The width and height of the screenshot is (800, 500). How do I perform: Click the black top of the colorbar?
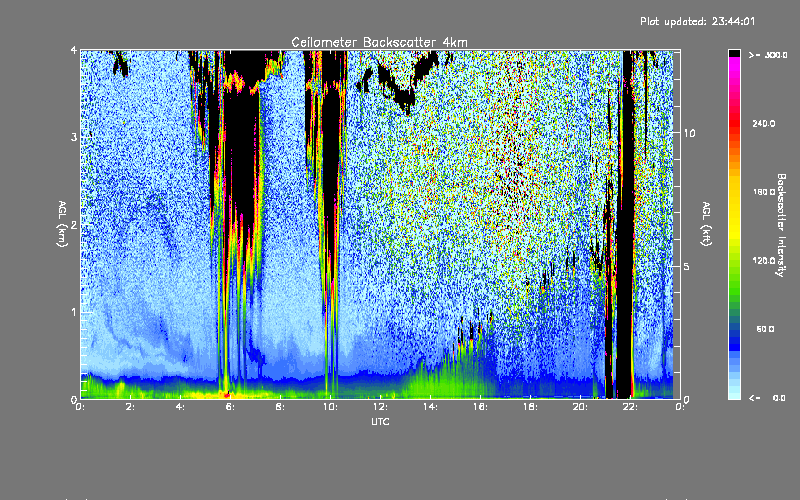pyautogui.click(x=734, y=53)
